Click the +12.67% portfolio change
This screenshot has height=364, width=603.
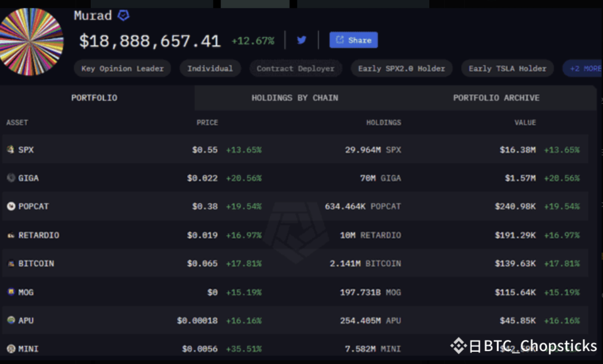point(253,41)
